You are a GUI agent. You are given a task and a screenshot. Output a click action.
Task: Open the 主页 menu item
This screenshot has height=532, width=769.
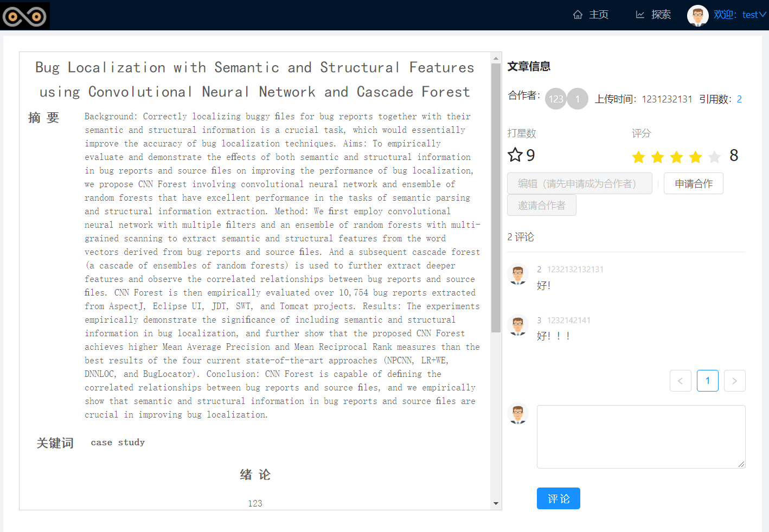tap(591, 15)
